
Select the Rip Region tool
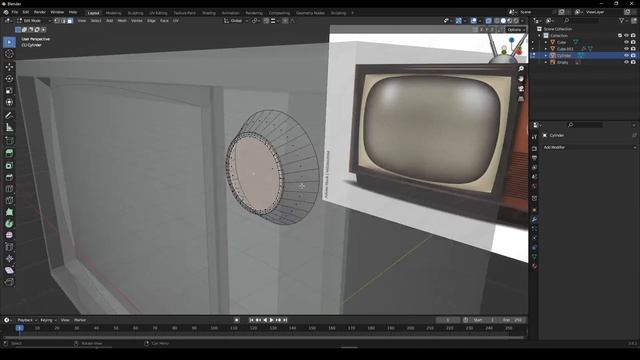pos(9,282)
